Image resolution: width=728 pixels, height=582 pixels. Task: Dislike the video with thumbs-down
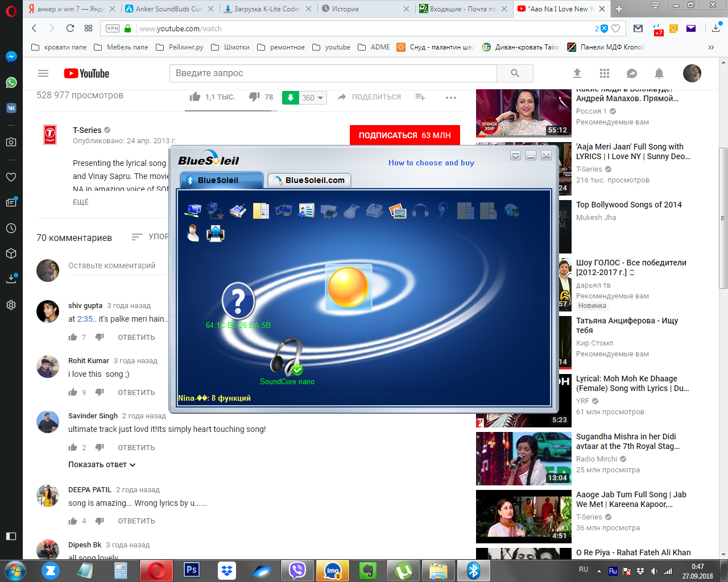pyautogui.click(x=254, y=97)
